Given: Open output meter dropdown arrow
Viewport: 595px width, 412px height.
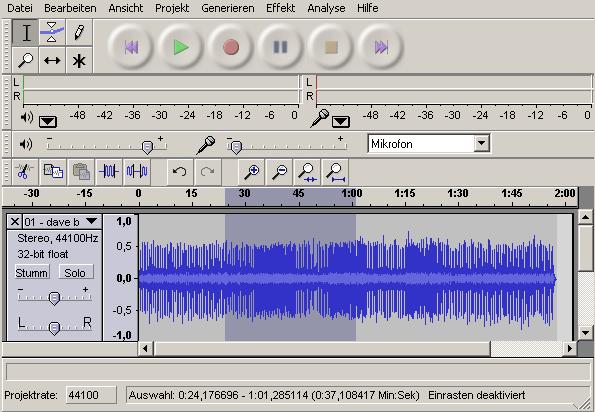Looking at the screenshot, I should (48, 122).
